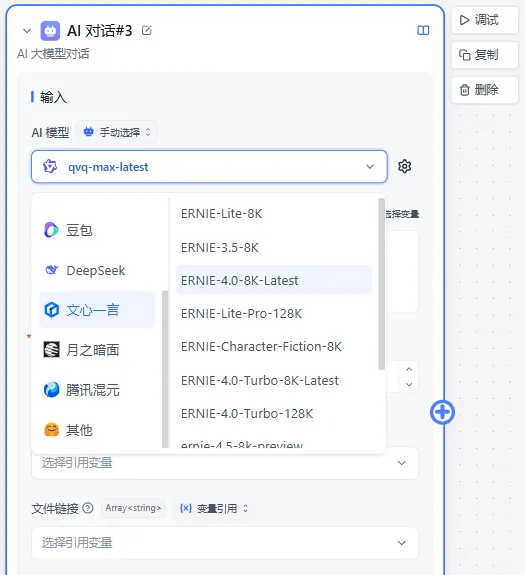Click the model list scrollbar
The width and height of the screenshot is (525, 575).
click(x=381, y=284)
